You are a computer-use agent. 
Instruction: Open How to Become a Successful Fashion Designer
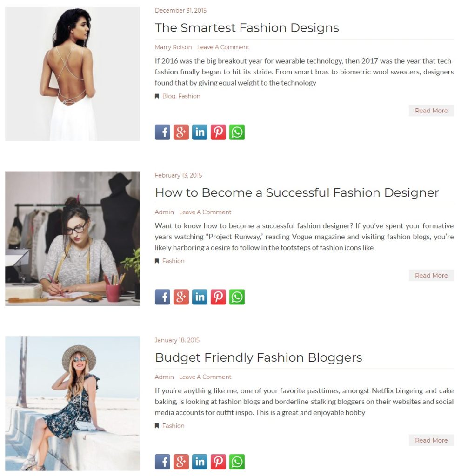297,192
